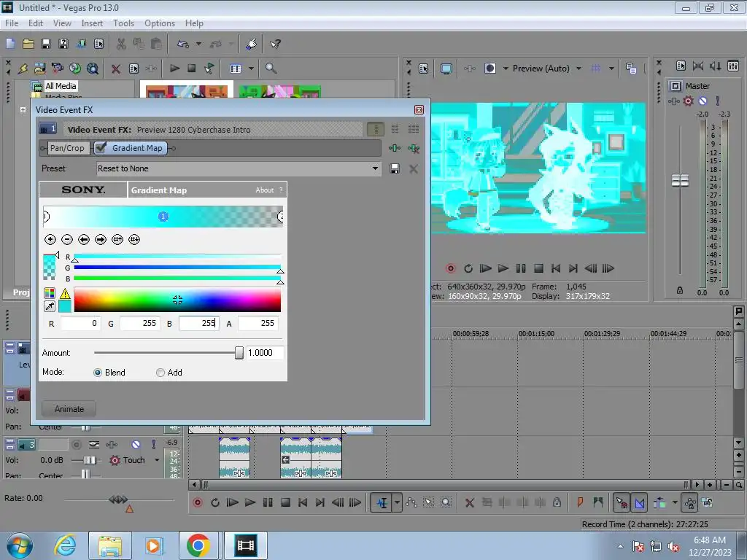Open the preview overlays grid dropdown arrow
The width and height of the screenshot is (747, 560).
pyautogui.click(x=612, y=69)
